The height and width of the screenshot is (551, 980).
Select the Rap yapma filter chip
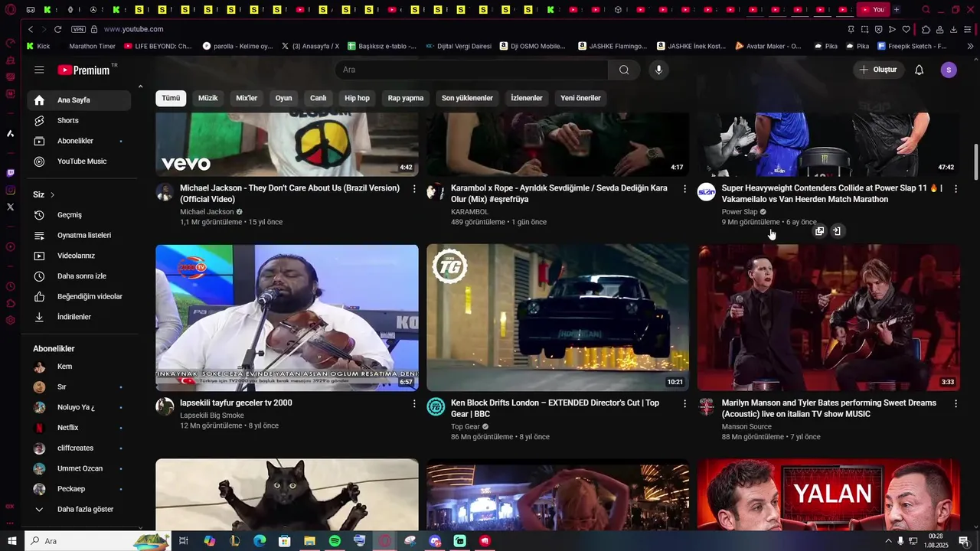(406, 98)
